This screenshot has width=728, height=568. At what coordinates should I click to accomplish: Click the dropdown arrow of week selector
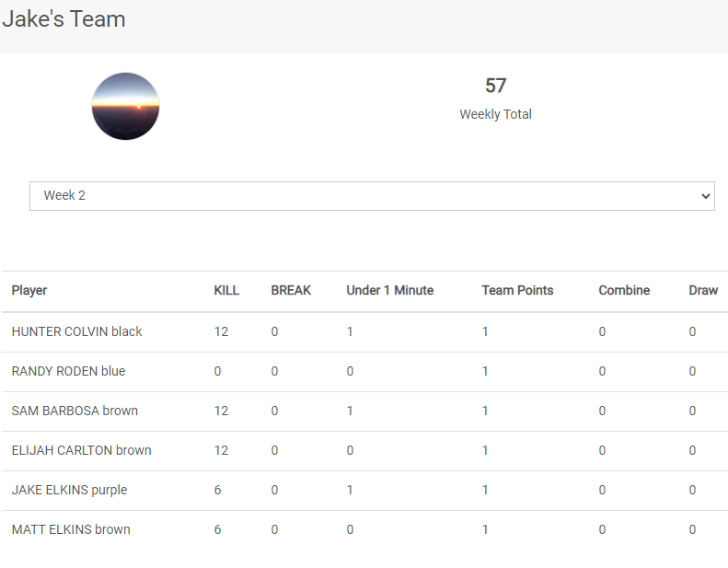(x=706, y=196)
